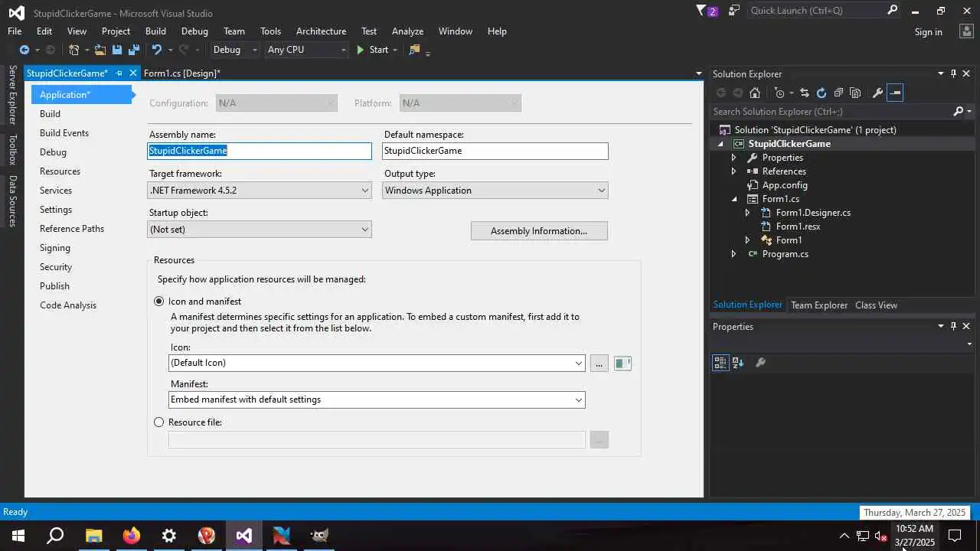Open the Manifest dropdown
The image size is (980, 551).
tap(377, 399)
